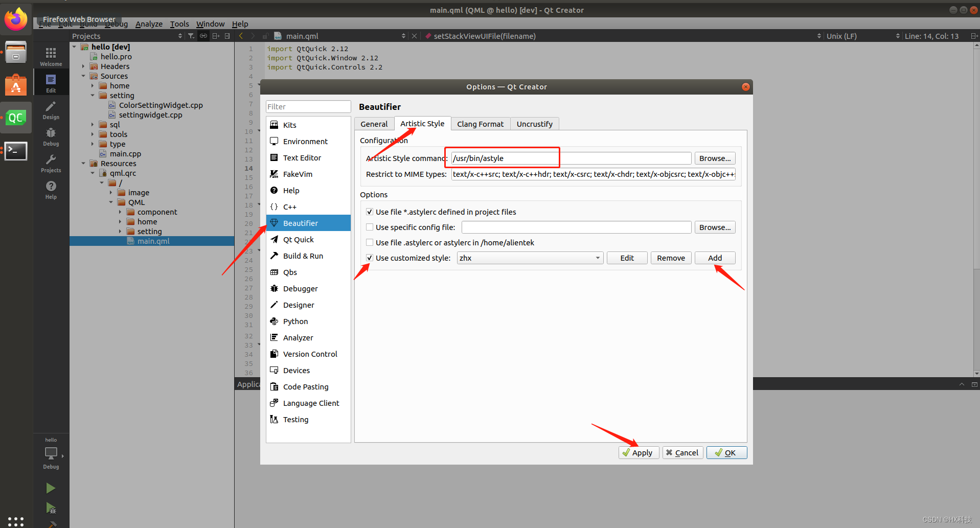Open Ubuntu Software in the dock
Viewport: 980px width, 528px height.
(16, 85)
